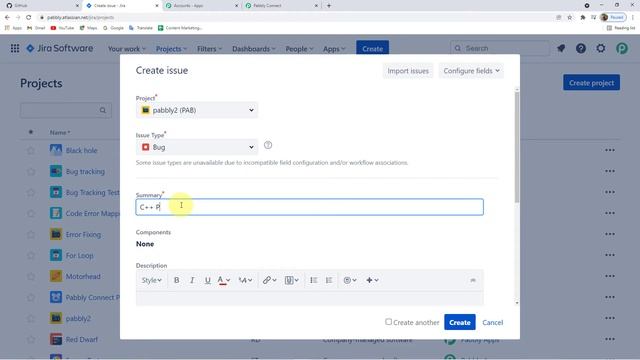
Task: Open the text size formatting dropdown
Action: pos(245,280)
